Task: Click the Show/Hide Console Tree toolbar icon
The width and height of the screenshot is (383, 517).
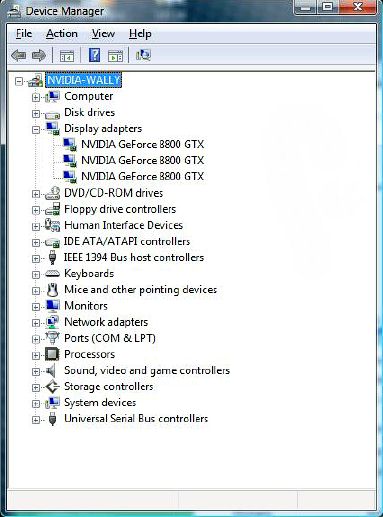Action: pyautogui.click(x=67, y=56)
